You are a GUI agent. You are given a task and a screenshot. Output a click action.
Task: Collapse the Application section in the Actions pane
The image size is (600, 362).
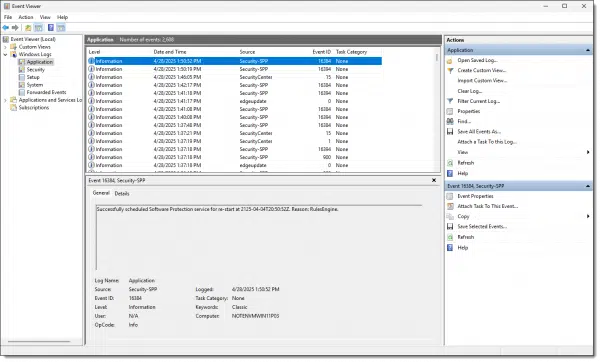[x=588, y=51]
